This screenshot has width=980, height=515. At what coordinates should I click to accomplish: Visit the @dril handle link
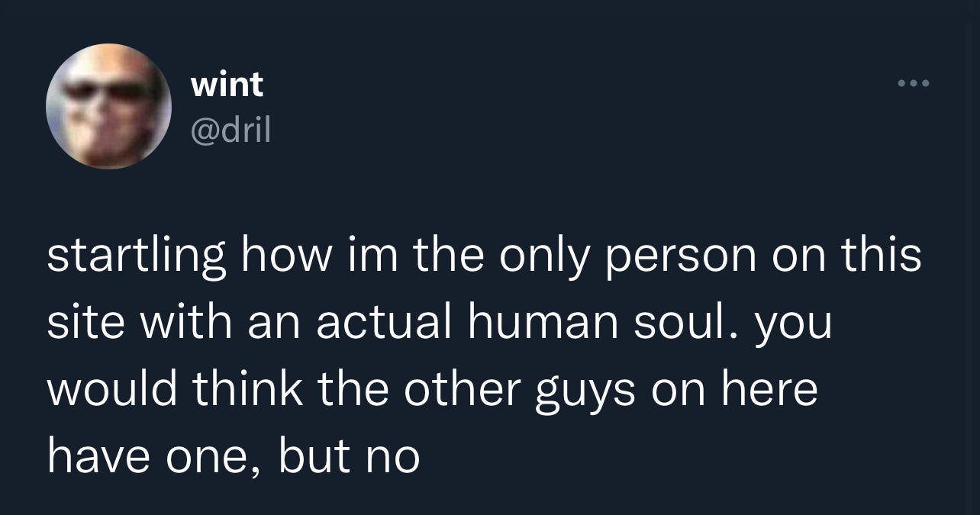coord(230,131)
